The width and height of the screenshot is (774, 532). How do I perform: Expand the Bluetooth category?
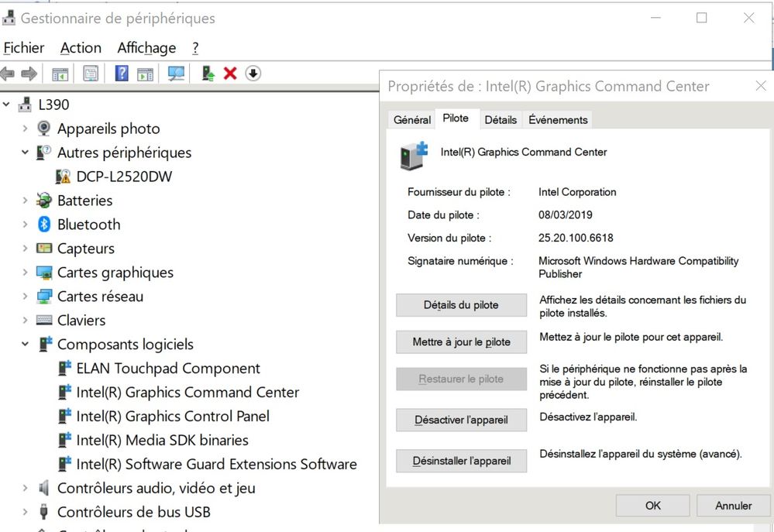(x=25, y=224)
